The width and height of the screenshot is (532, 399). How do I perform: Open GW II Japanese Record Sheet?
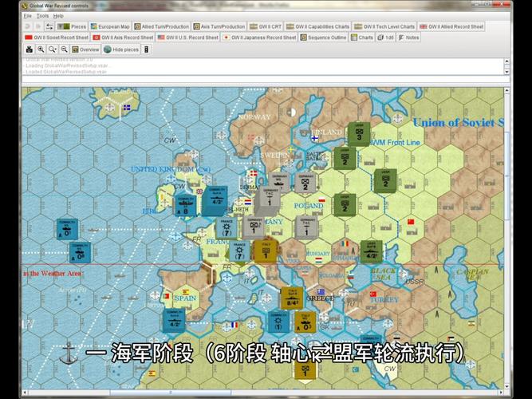point(259,38)
